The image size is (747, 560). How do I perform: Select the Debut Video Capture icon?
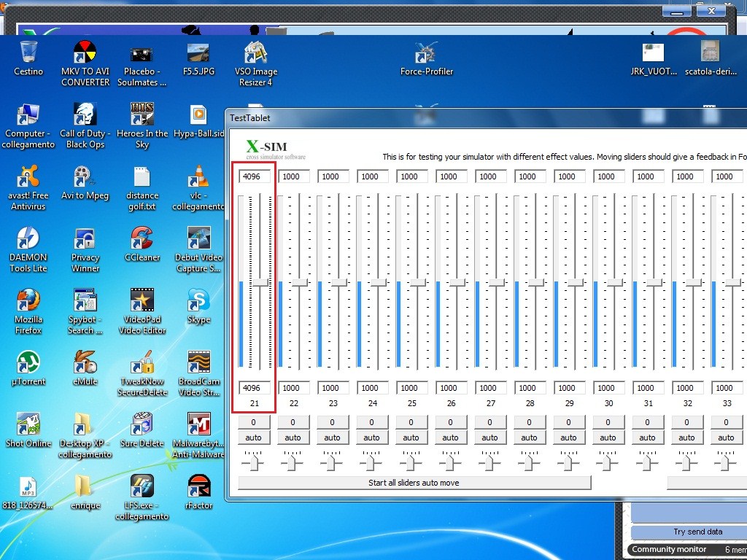click(x=198, y=238)
